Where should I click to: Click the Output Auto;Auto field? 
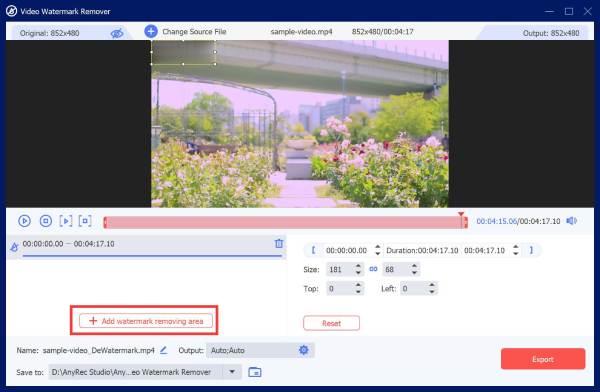[x=260, y=350]
